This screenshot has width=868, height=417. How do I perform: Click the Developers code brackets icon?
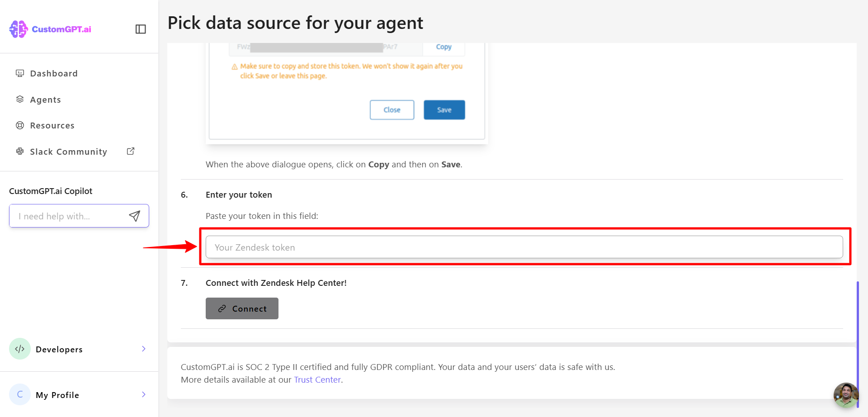(x=20, y=349)
